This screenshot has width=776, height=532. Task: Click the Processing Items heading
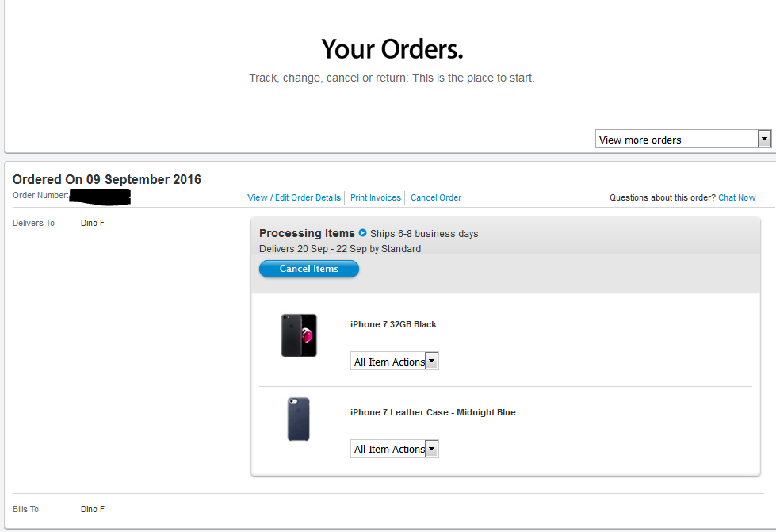[x=307, y=232]
